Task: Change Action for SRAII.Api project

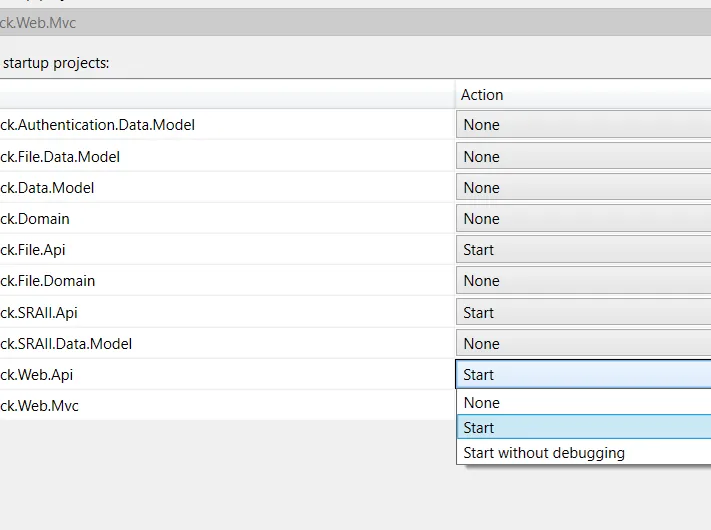Action: (583, 312)
